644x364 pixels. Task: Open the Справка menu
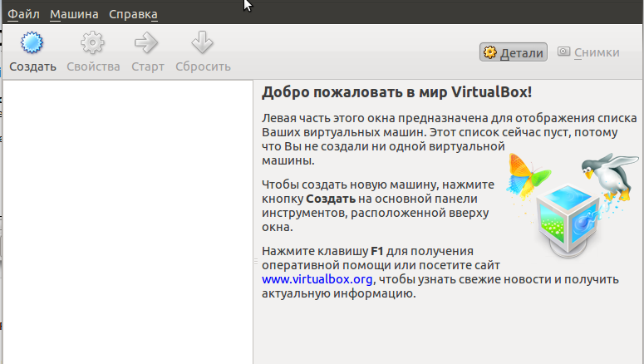133,14
